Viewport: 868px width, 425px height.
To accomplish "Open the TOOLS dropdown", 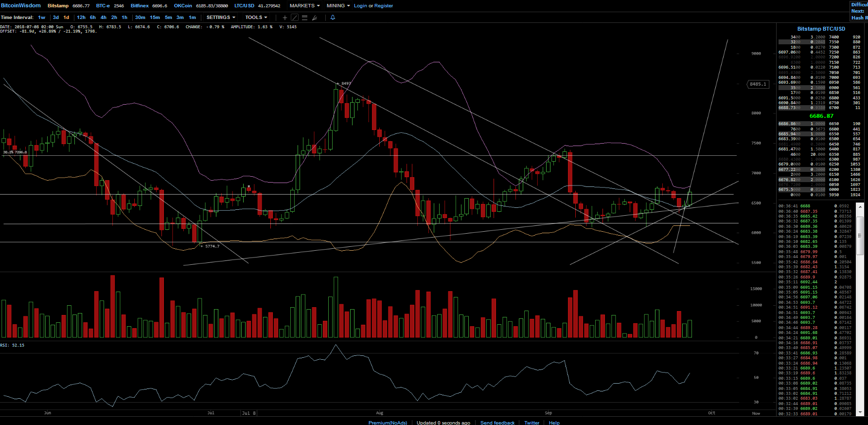I will 256,18.
